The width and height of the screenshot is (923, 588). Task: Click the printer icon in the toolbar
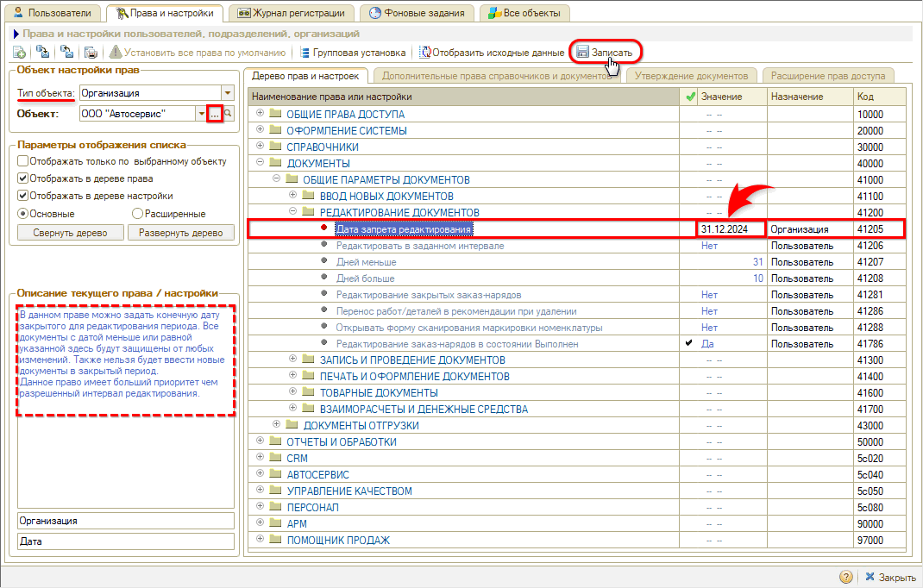point(91,53)
